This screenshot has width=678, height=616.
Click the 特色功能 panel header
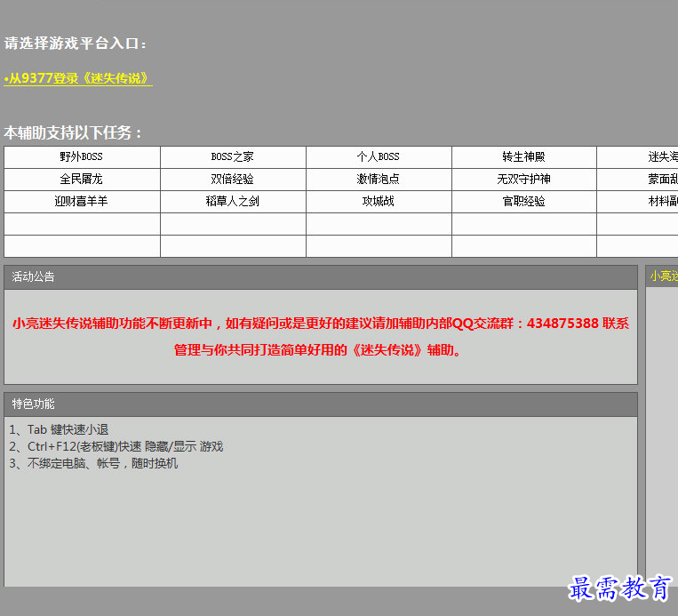point(321,404)
